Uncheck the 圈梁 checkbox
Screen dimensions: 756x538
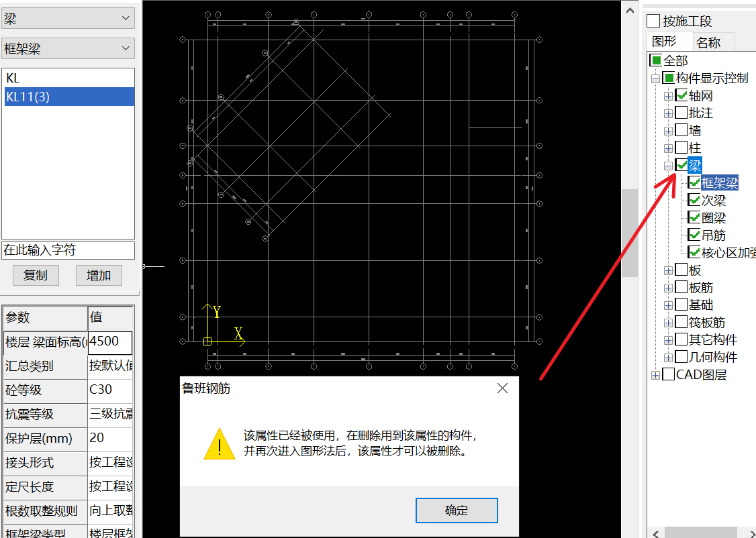pyautogui.click(x=694, y=217)
